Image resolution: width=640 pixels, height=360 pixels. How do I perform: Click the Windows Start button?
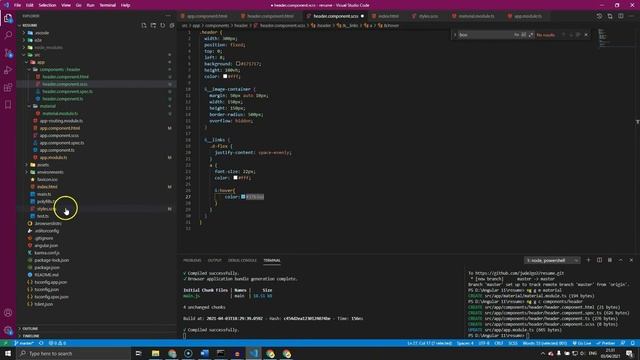(x=8, y=353)
